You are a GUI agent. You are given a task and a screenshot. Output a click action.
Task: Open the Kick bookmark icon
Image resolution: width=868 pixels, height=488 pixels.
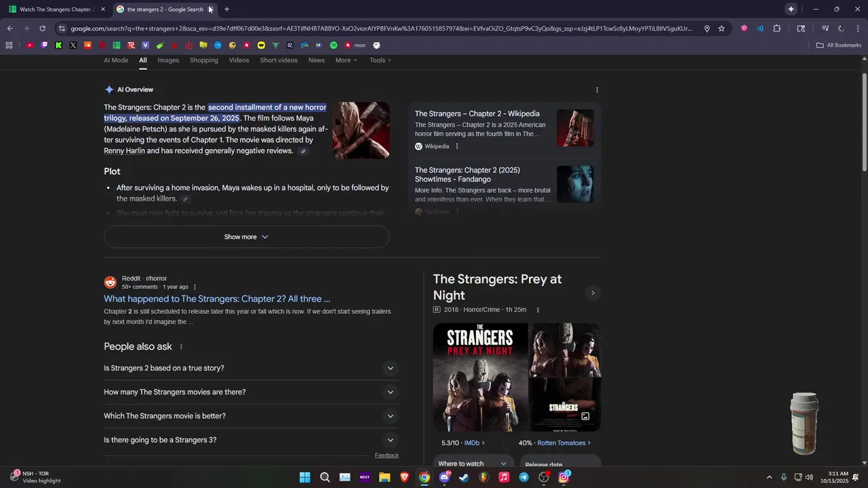pos(59,45)
